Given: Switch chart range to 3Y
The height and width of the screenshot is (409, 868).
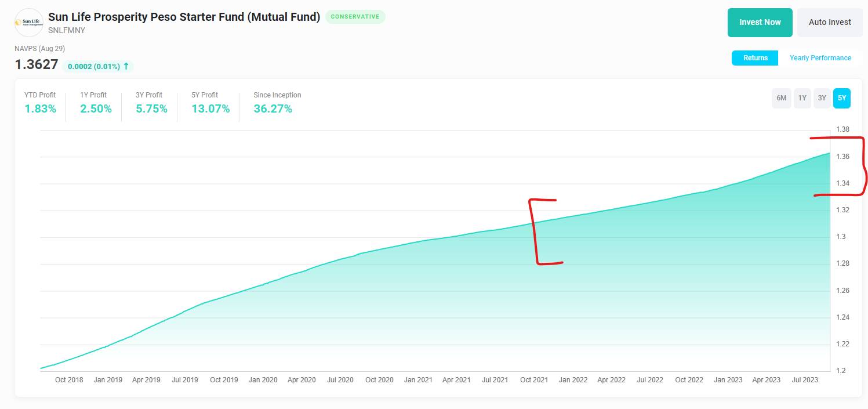Looking at the screenshot, I should tap(822, 98).
